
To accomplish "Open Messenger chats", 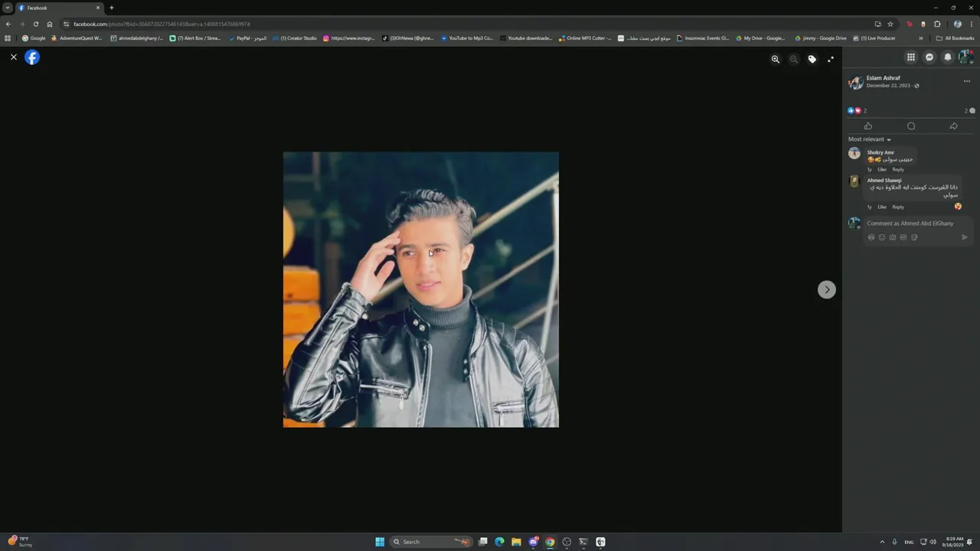I will click(929, 57).
